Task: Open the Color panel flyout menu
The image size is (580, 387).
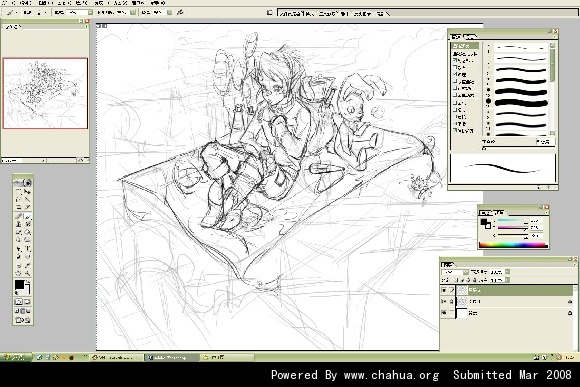Action: pyautogui.click(x=546, y=213)
